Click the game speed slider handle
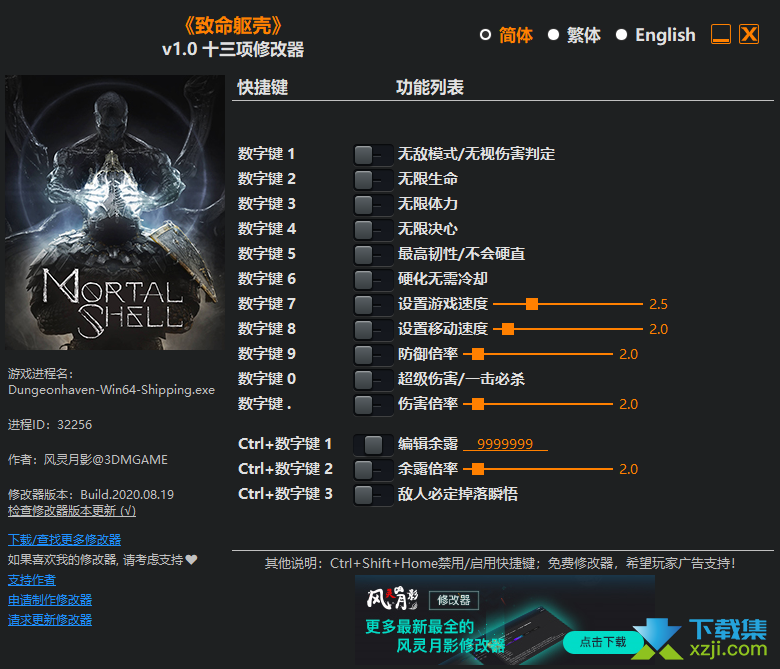780x669 pixels. 532,304
